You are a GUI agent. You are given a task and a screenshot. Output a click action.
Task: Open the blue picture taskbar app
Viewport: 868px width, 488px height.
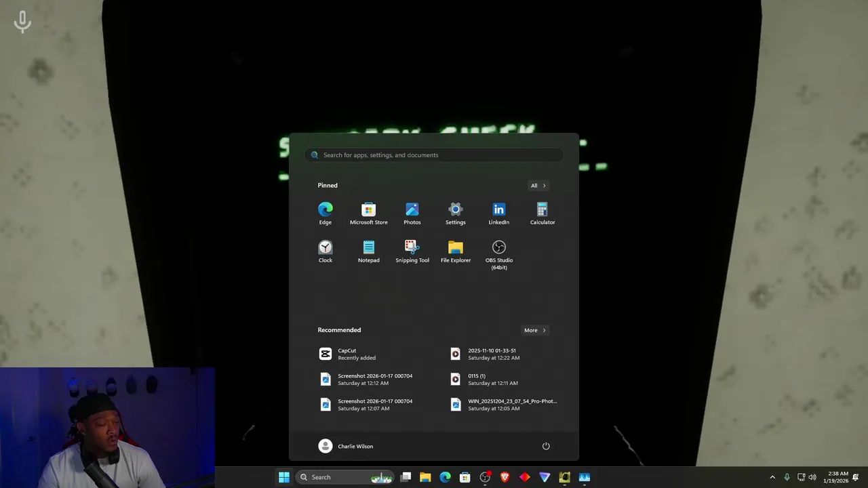pos(585,477)
